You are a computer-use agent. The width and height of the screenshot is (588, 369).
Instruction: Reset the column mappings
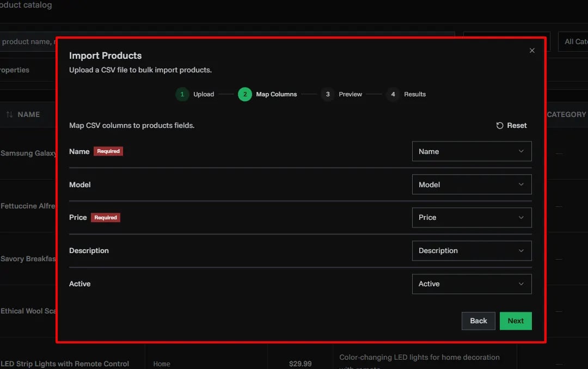512,125
